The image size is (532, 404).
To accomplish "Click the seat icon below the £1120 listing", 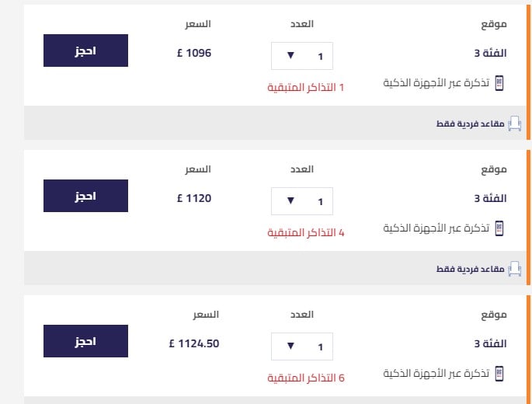I will [x=514, y=270].
